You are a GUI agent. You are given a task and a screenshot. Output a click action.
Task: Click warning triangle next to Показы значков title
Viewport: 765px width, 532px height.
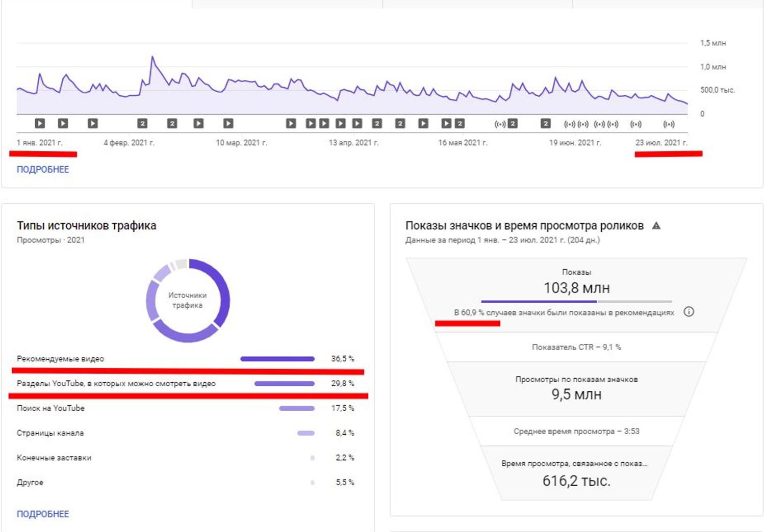[x=656, y=225]
